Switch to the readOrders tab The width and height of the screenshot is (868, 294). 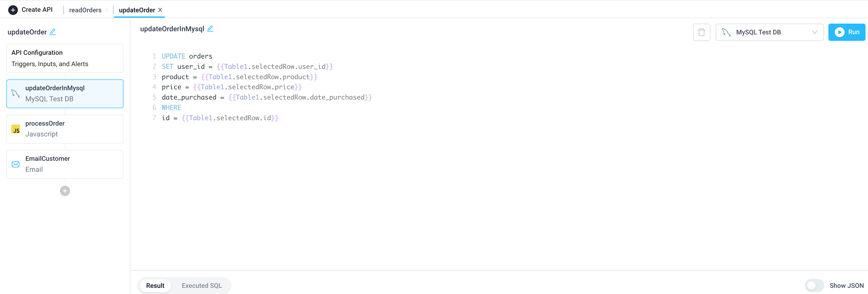pos(85,10)
